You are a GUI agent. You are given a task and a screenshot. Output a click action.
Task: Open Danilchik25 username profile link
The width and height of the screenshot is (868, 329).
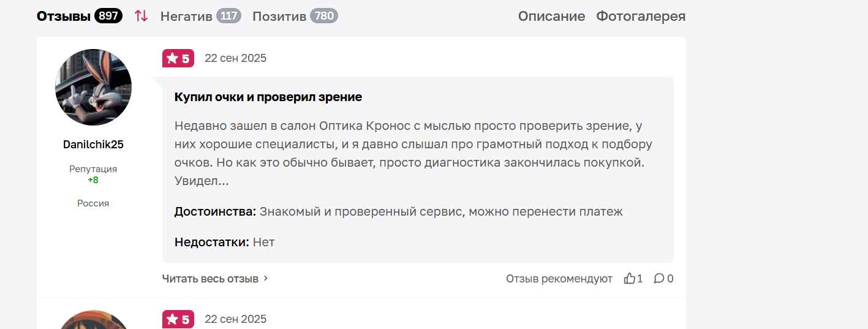[x=93, y=145]
